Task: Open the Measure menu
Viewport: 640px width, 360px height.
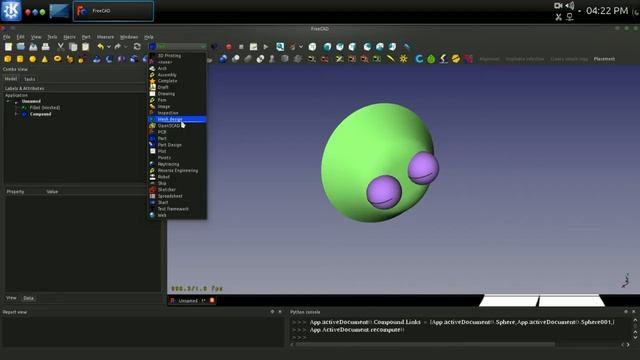Action: [x=105, y=37]
